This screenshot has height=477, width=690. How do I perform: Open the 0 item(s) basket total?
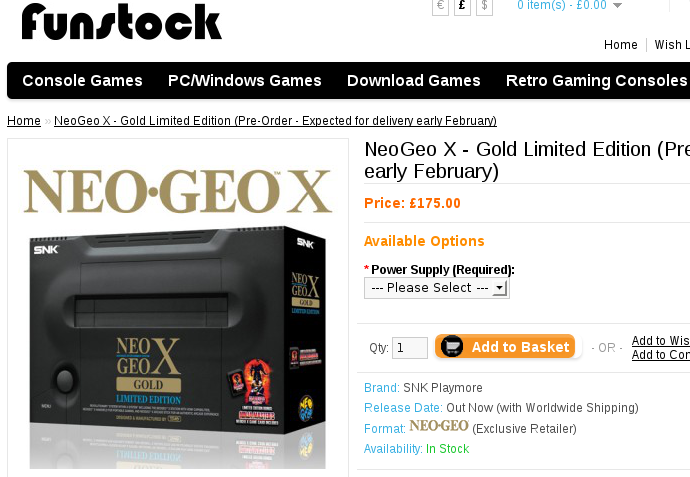pyautogui.click(x=562, y=5)
